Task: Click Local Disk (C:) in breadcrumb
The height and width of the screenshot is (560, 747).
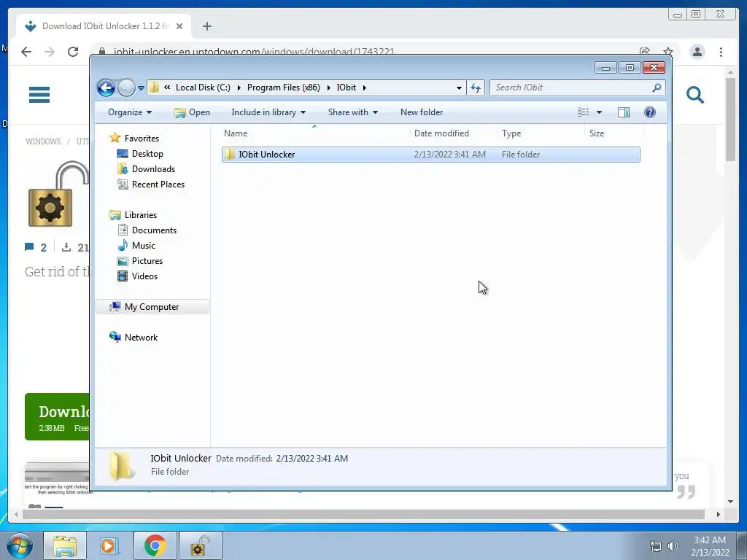Action: coord(203,87)
